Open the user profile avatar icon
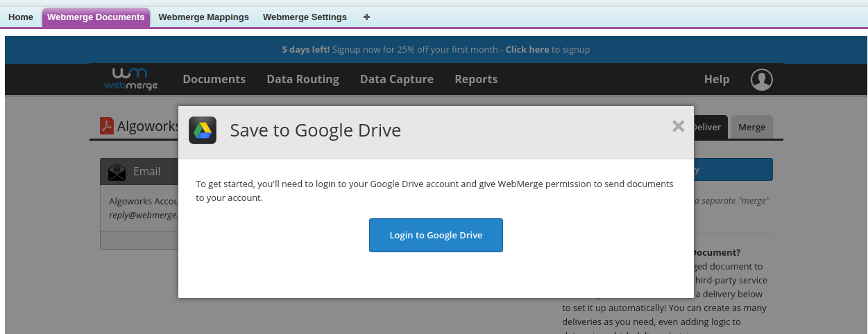The width and height of the screenshot is (868, 334). coord(761,80)
